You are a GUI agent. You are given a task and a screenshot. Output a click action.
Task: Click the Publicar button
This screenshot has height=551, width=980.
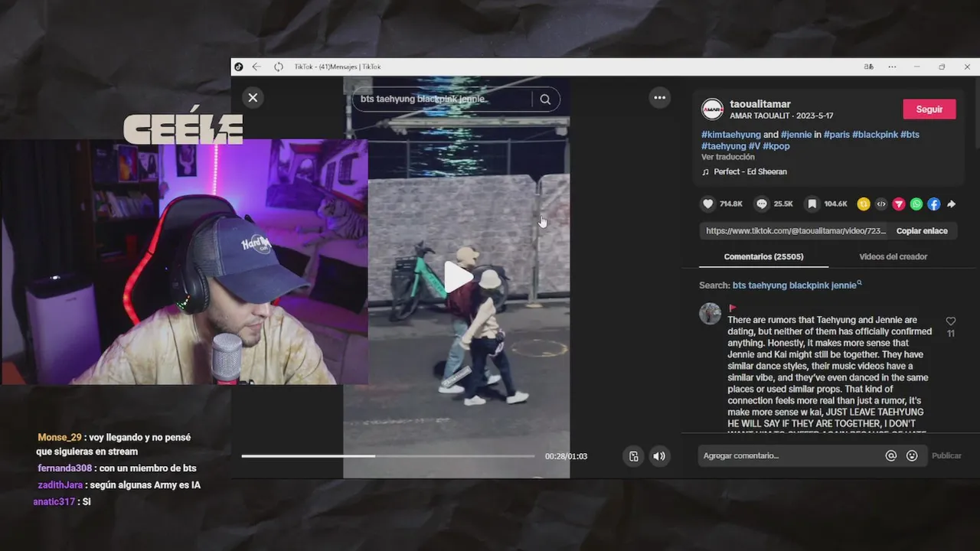click(946, 455)
